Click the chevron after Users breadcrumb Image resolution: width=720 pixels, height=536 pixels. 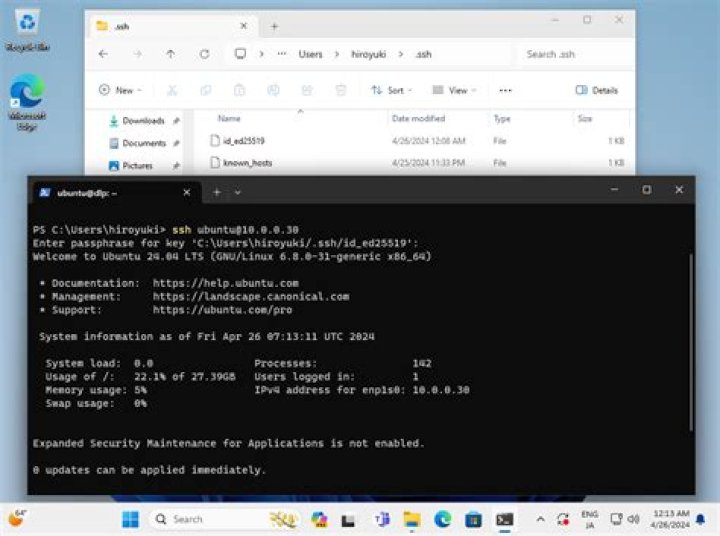pyautogui.click(x=337, y=54)
